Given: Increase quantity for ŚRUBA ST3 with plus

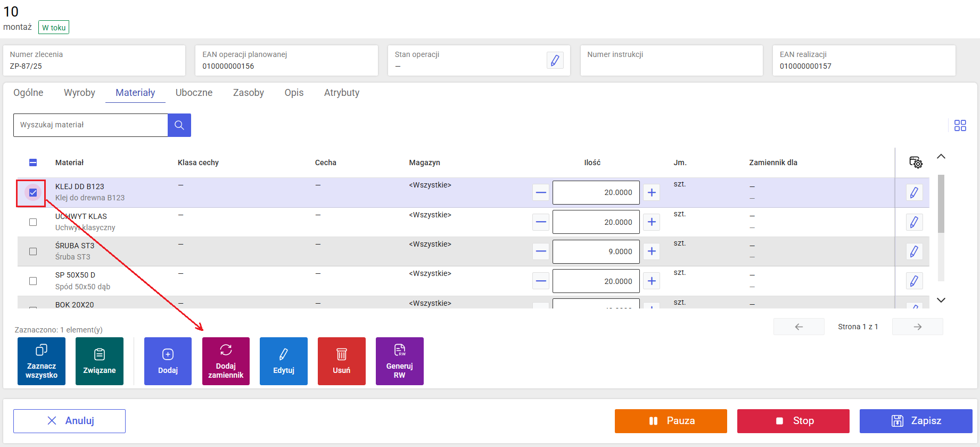Looking at the screenshot, I should (652, 251).
